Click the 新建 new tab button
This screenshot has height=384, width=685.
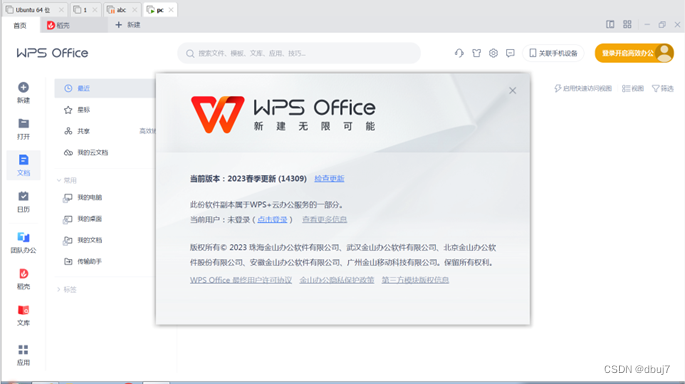click(x=128, y=25)
